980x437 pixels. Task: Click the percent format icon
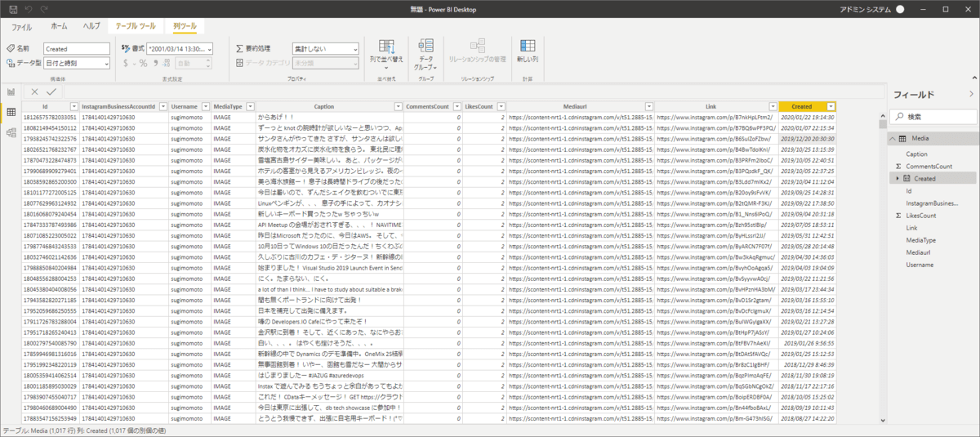(x=142, y=63)
